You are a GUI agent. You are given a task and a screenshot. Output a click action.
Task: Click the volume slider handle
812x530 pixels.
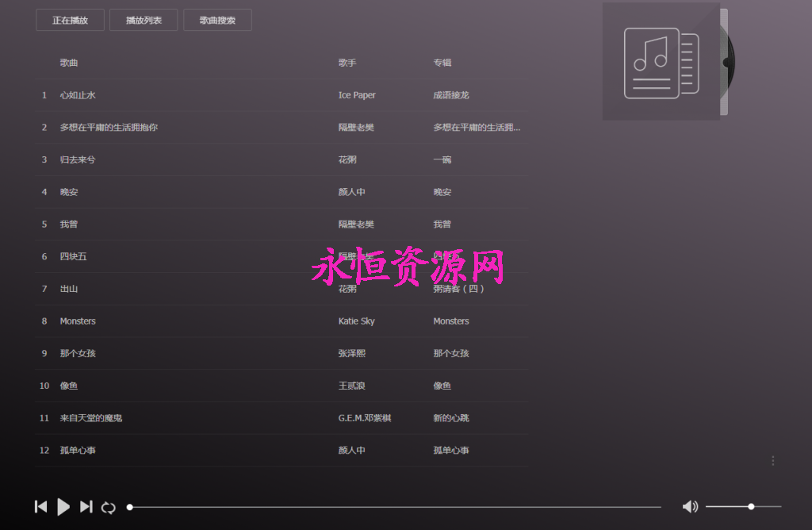coord(749,506)
